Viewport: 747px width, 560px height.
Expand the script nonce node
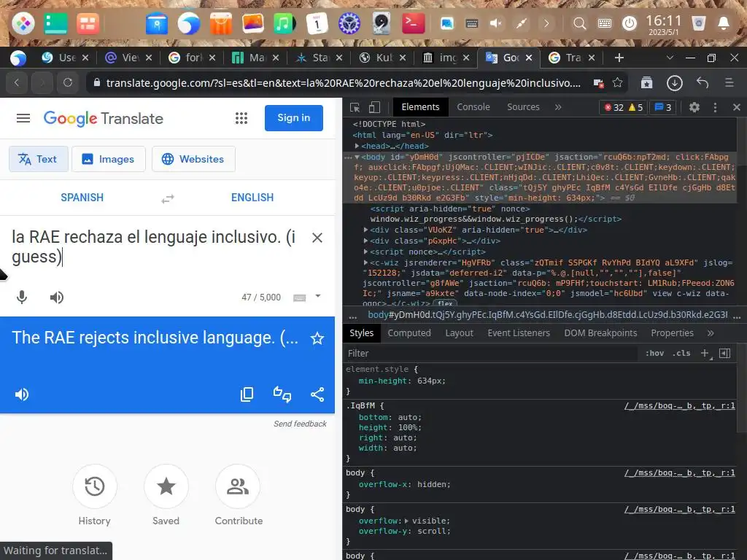(366, 252)
